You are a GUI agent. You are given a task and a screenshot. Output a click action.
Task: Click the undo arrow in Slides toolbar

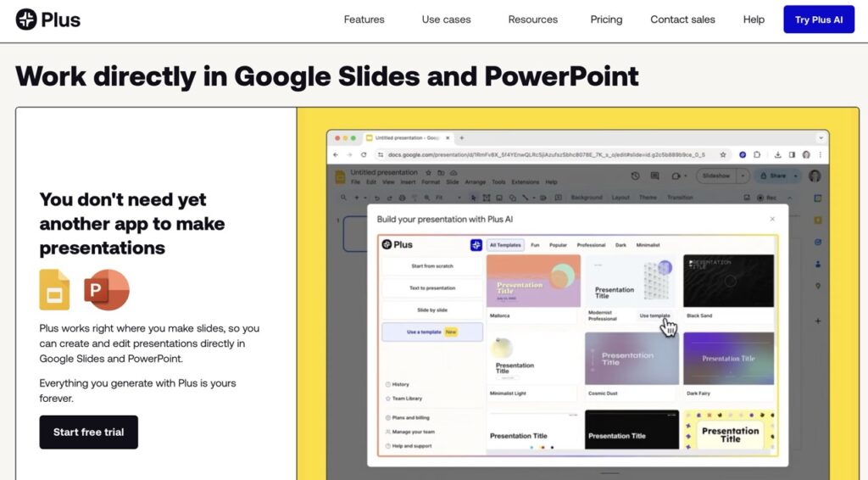[x=377, y=198]
